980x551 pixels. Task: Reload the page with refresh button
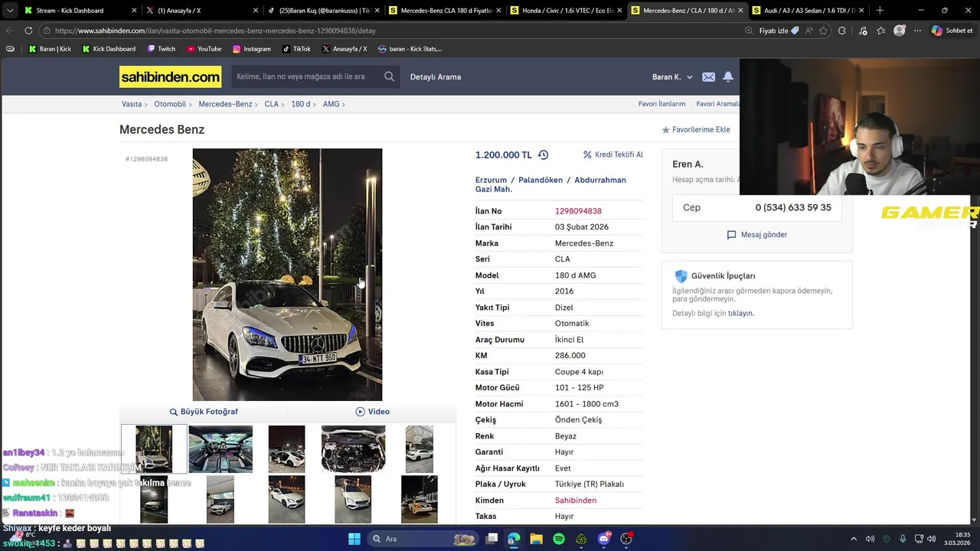coord(28,31)
